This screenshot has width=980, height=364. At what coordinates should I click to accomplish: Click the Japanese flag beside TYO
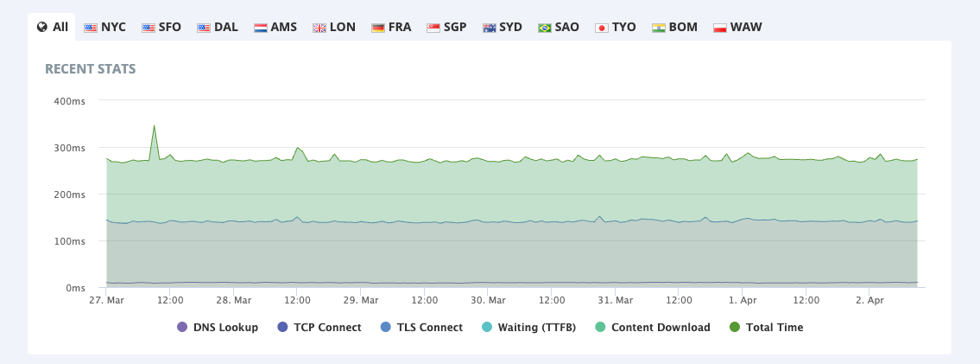click(x=602, y=28)
